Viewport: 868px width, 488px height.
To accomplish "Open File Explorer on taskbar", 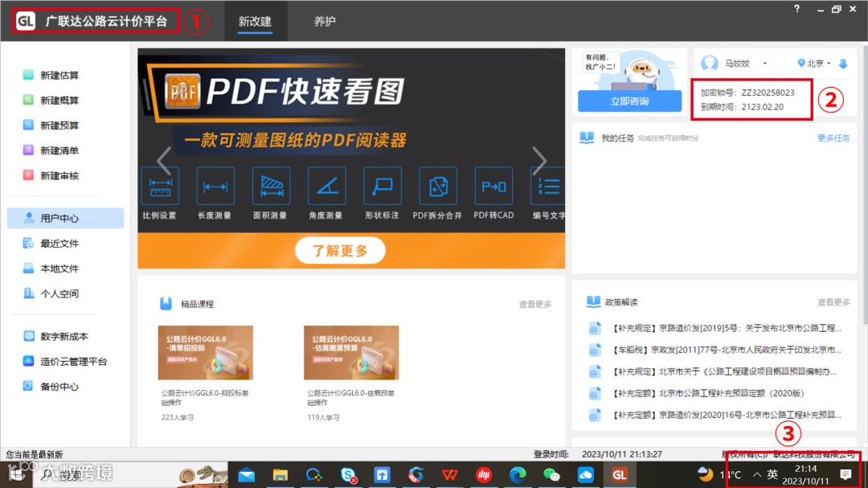I will (280, 474).
